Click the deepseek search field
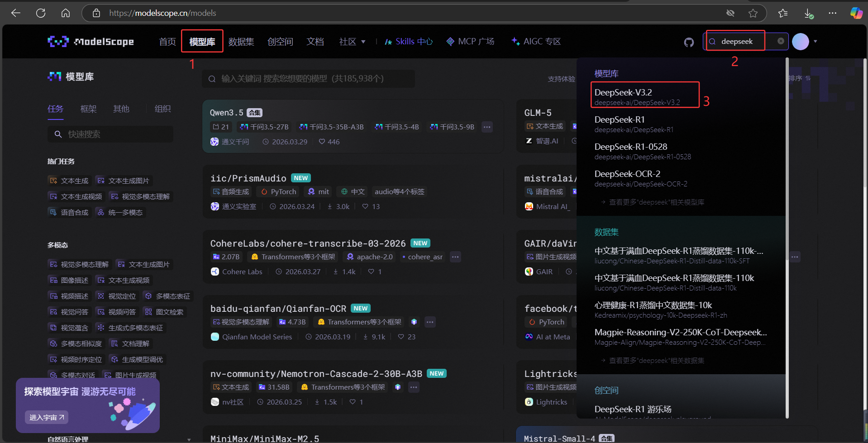Image resolution: width=868 pixels, height=443 pixels. [x=745, y=42]
